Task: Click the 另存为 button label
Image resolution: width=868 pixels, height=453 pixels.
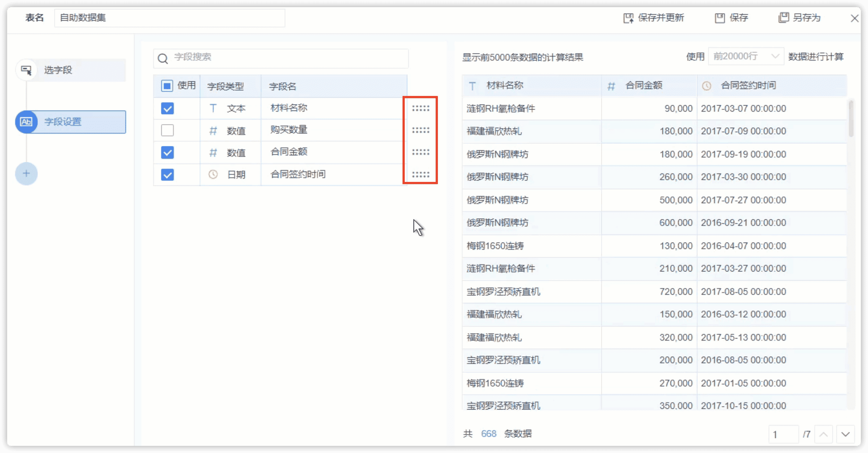Action: (x=806, y=17)
